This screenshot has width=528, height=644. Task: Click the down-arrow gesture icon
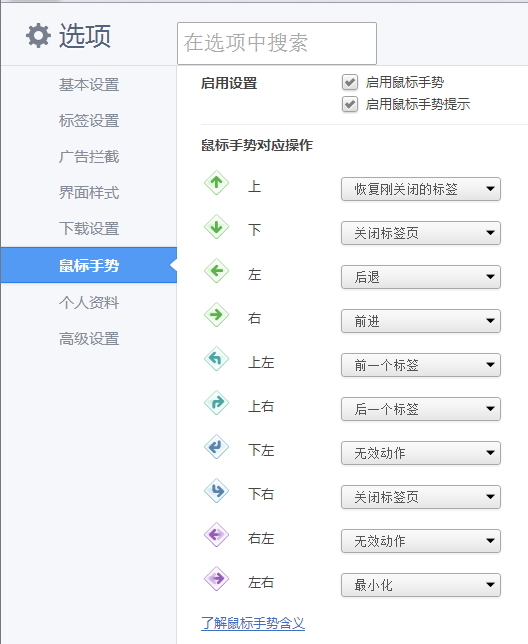tap(216, 227)
